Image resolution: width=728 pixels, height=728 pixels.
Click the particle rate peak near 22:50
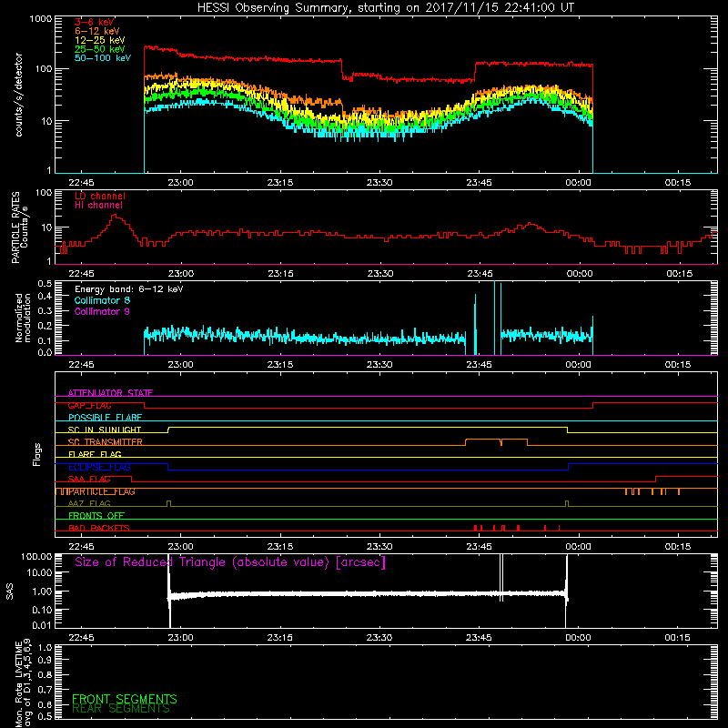coord(115,217)
